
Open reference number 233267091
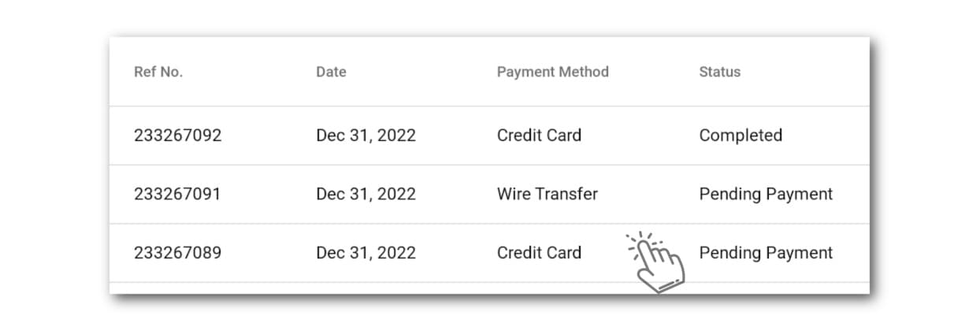(177, 194)
